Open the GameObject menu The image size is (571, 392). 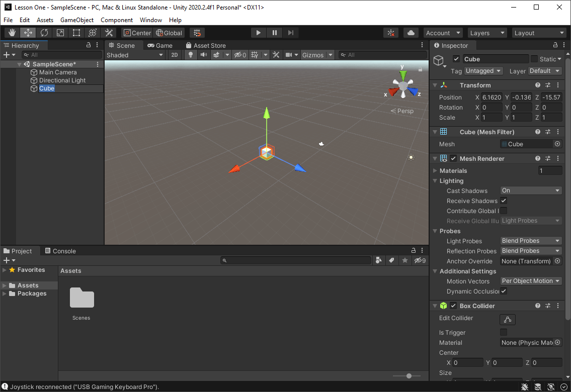(x=76, y=20)
